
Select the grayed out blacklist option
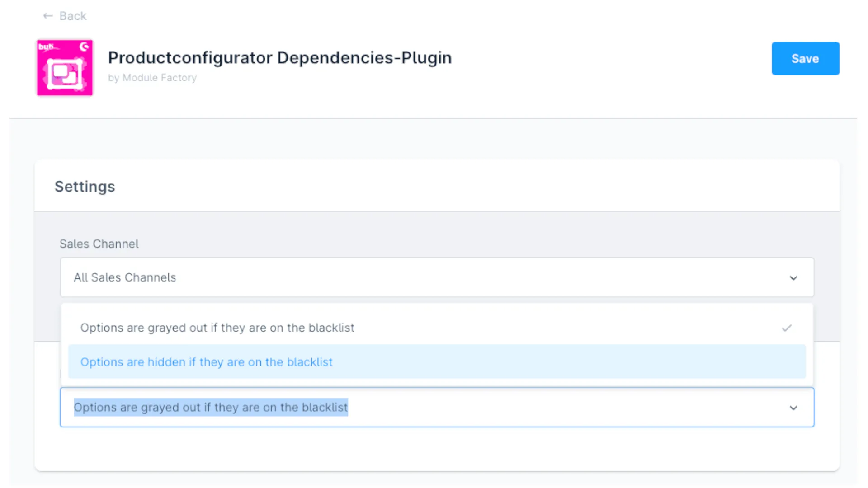pos(217,328)
